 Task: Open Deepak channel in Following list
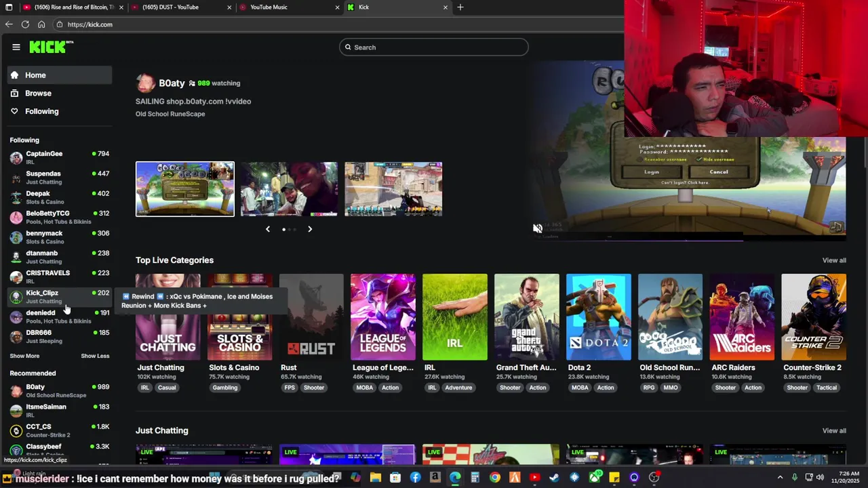tap(60, 197)
